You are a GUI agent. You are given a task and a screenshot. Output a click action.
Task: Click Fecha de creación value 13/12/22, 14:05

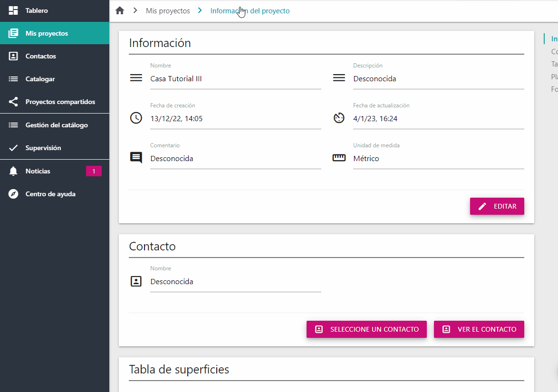click(176, 118)
